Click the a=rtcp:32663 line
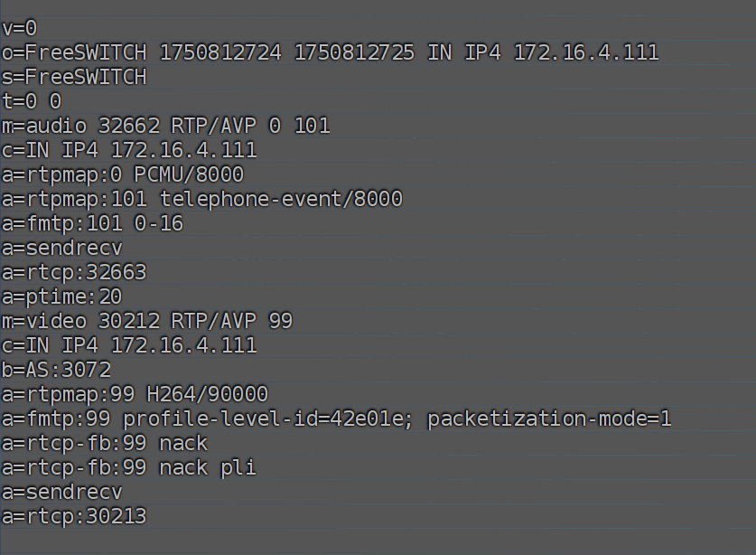The height and width of the screenshot is (555, 756). click(74, 272)
